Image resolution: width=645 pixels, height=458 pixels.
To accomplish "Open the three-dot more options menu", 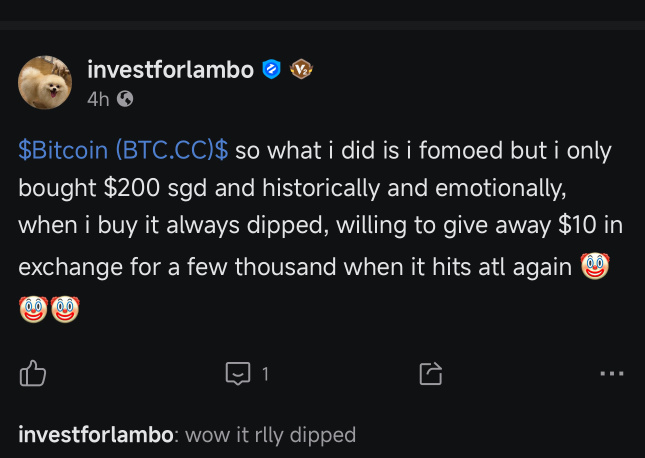I will 612,374.
